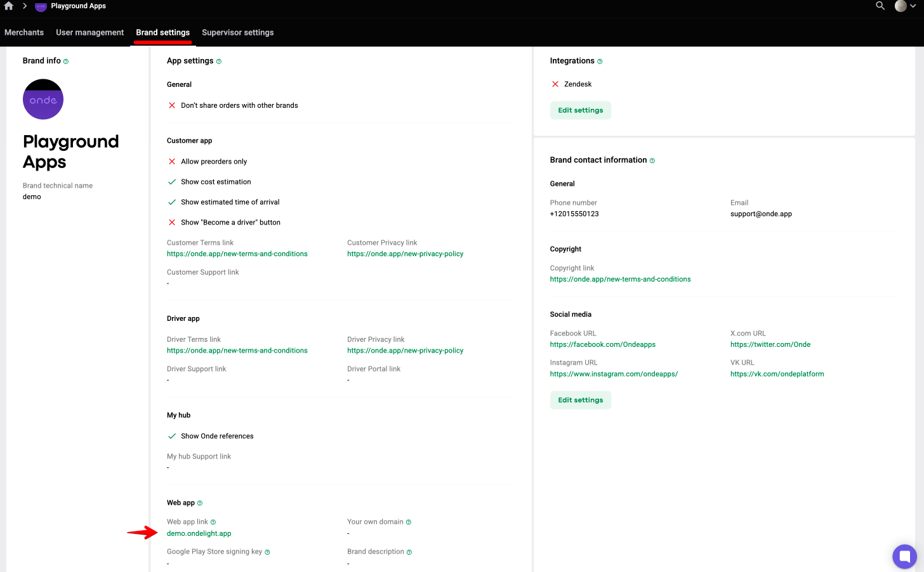
Task: Open the Driver Privacy link URL
Action: pyautogui.click(x=406, y=351)
